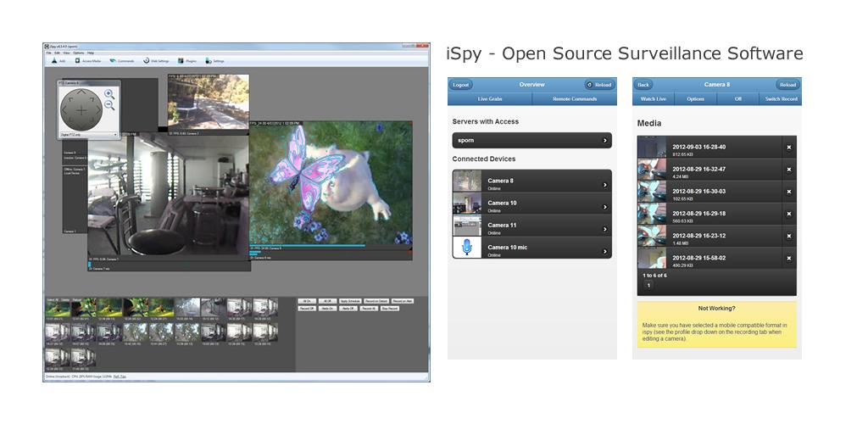Click the center crosshair of the PTZ dial
This screenshot has height=424, width=868.
pyautogui.click(x=81, y=110)
